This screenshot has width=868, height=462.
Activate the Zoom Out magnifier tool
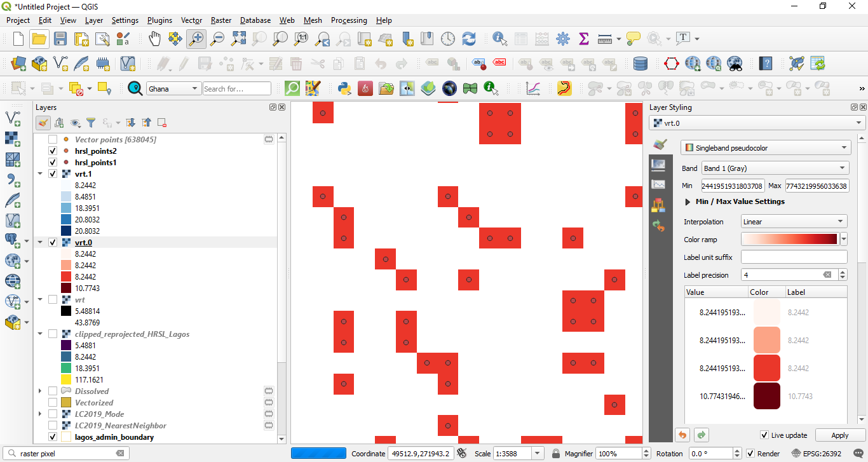coord(217,39)
